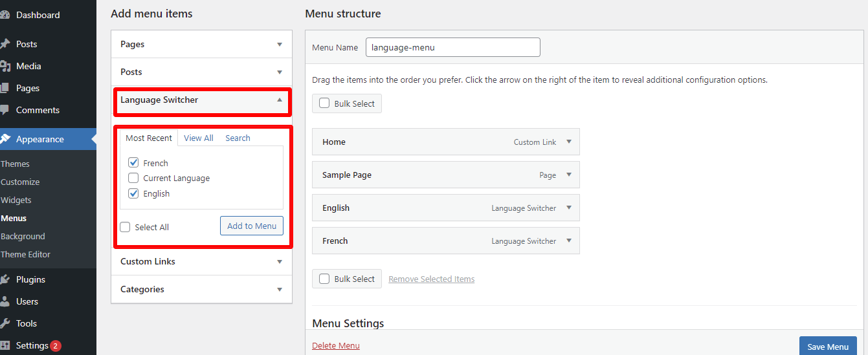
Task: Expand the Sample Page item arrow
Action: (x=569, y=175)
